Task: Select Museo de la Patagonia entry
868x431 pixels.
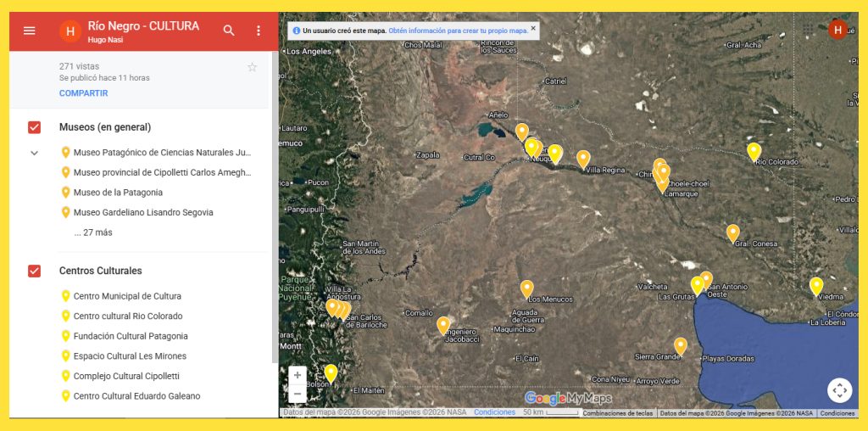Action: pyautogui.click(x=118, y=193)
